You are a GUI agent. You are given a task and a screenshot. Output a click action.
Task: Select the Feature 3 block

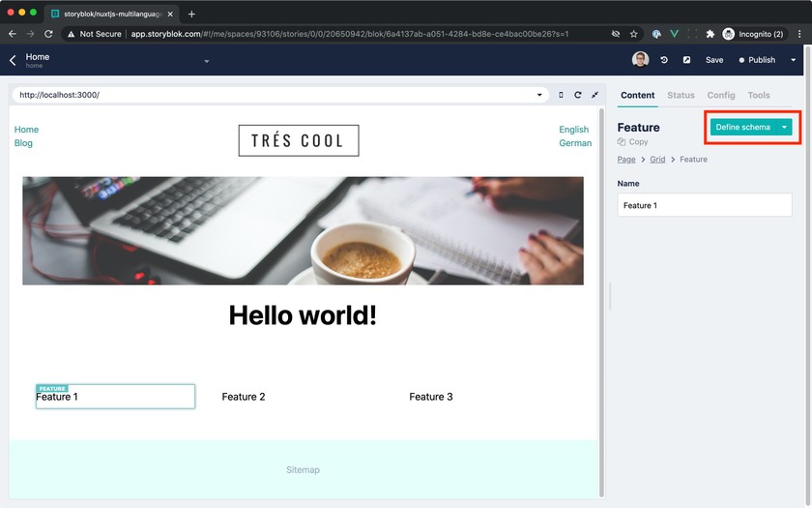point(431,397)
